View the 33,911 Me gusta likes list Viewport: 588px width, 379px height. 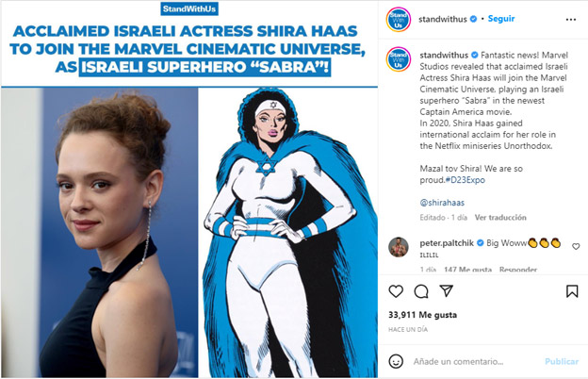422,315
